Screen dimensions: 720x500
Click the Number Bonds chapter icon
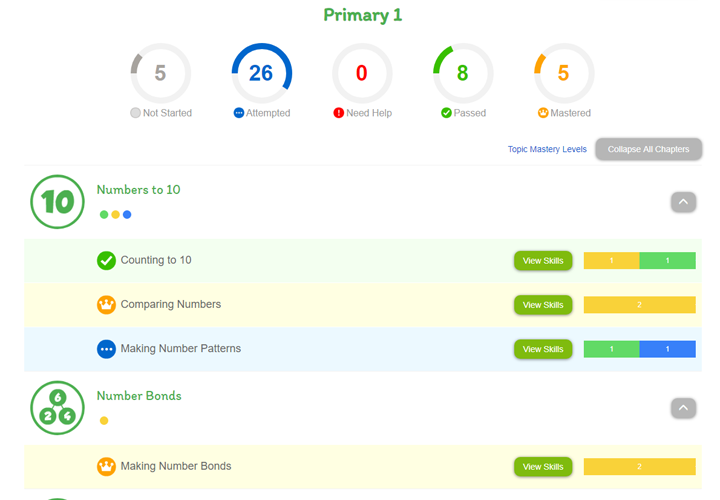click(x=57, y=407)
